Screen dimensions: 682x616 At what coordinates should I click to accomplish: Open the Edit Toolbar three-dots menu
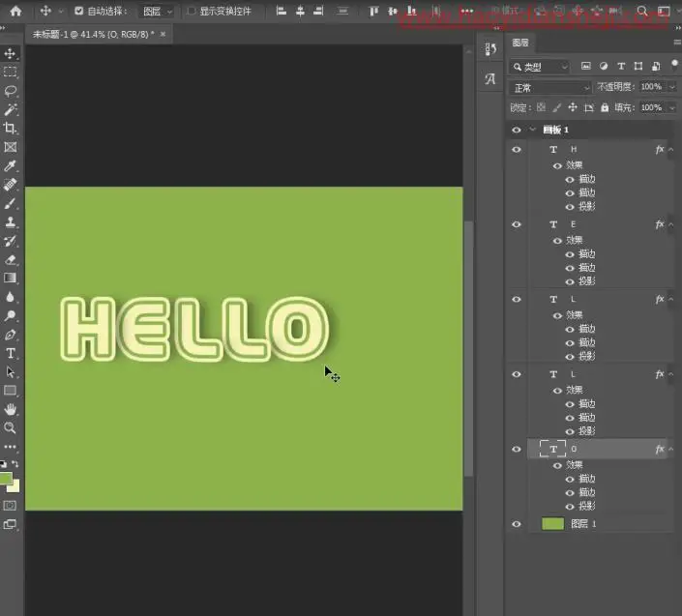tap(10, 447)
